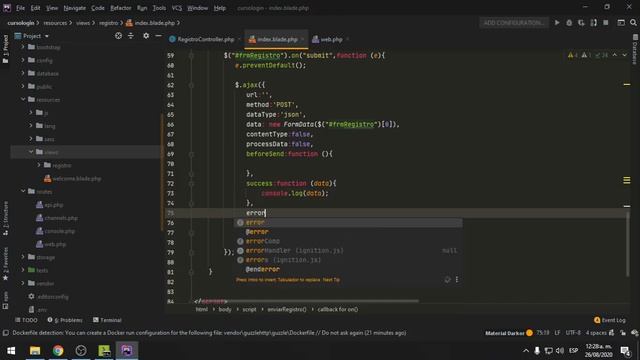Click the Add Configuration button
640x360 pixels.
(x=513, y=23)
